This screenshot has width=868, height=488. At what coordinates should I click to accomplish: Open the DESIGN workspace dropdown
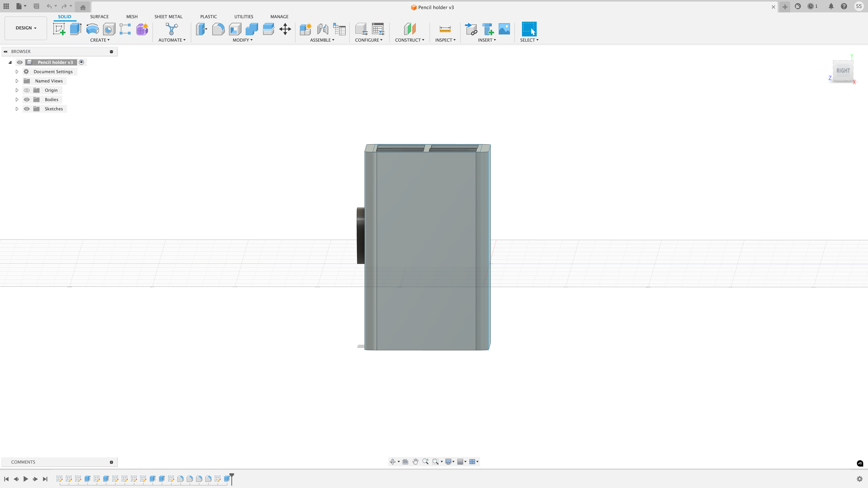26,28
